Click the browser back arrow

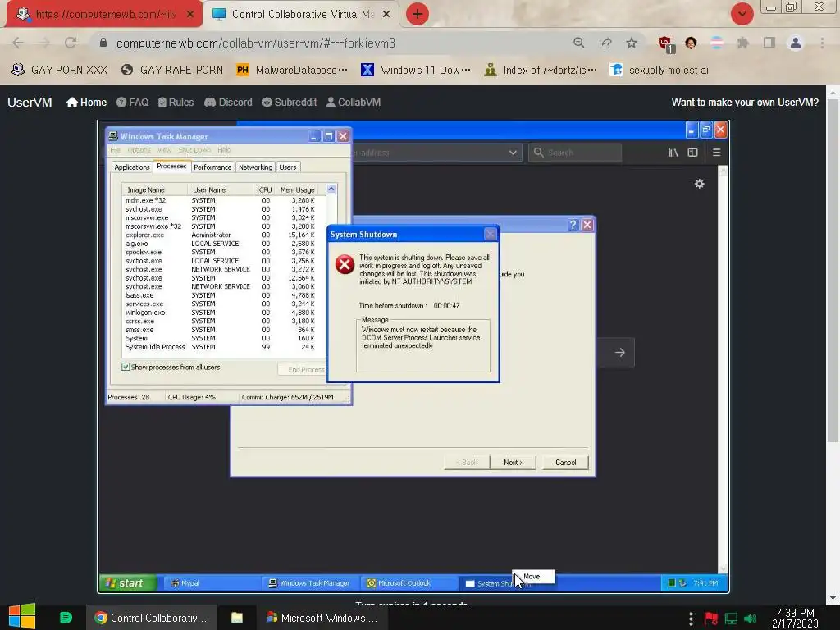[x=18, y=43]
